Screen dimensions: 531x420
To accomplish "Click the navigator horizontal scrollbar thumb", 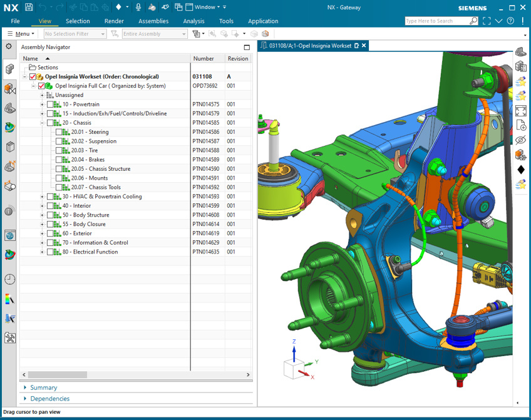I will click(57, 374).
